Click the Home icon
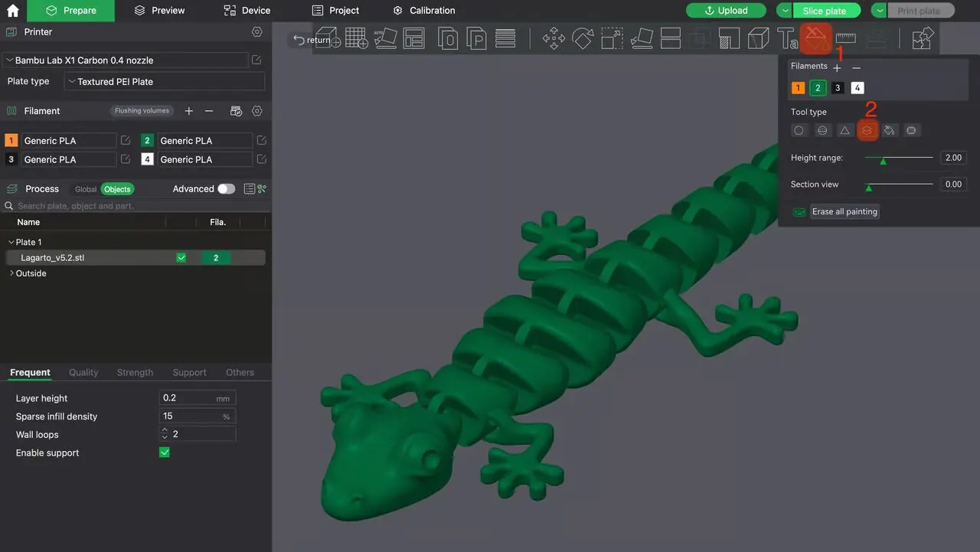Viewport: 980px width, 552px height. pyautogui.click(x=13, y=11)
